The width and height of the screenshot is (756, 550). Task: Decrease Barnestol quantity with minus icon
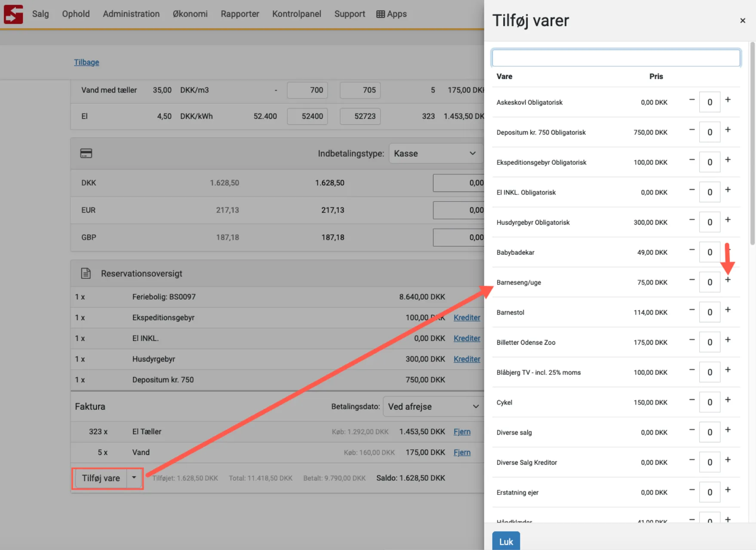click(692, 310)
